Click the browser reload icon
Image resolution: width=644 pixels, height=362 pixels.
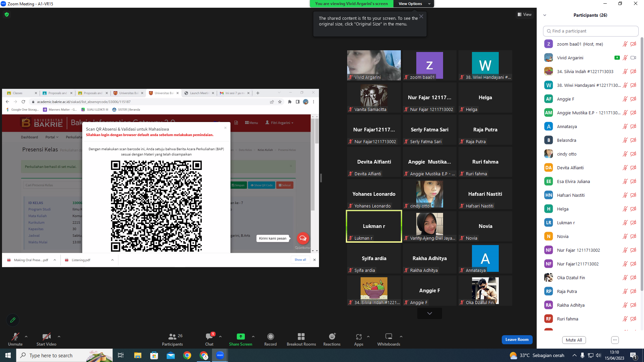coord(23,102)
